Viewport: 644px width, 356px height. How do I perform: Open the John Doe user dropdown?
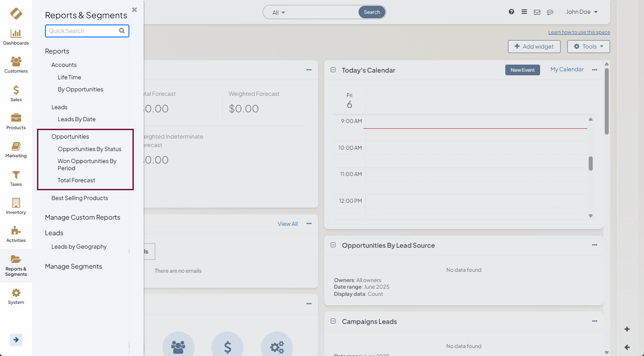click(582, 12)
